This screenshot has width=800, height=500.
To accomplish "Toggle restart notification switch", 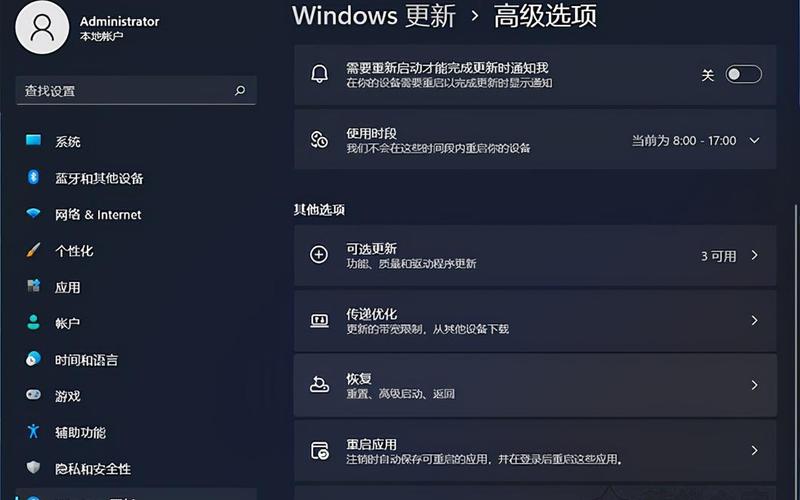I will point(743,74).
